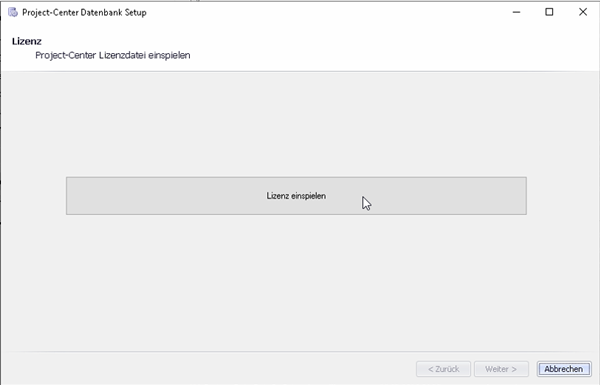Click the Project-Center Datenbank Setup title text
Viewport: 600px width, 385px height.
84,12
